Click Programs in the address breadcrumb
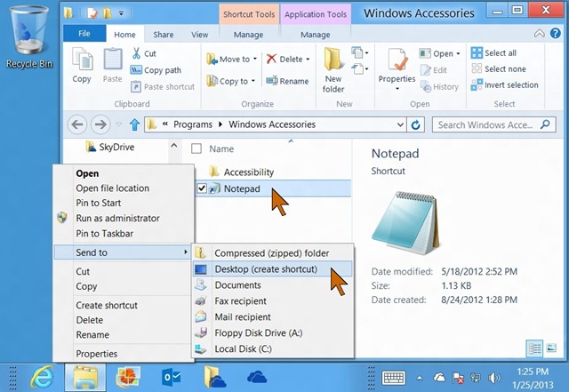 pos(193,124)
